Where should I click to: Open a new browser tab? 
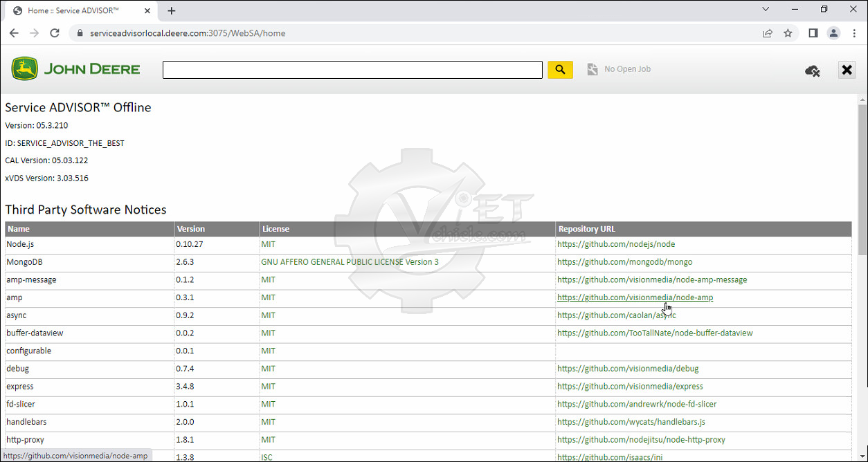[x=172, y=10]
